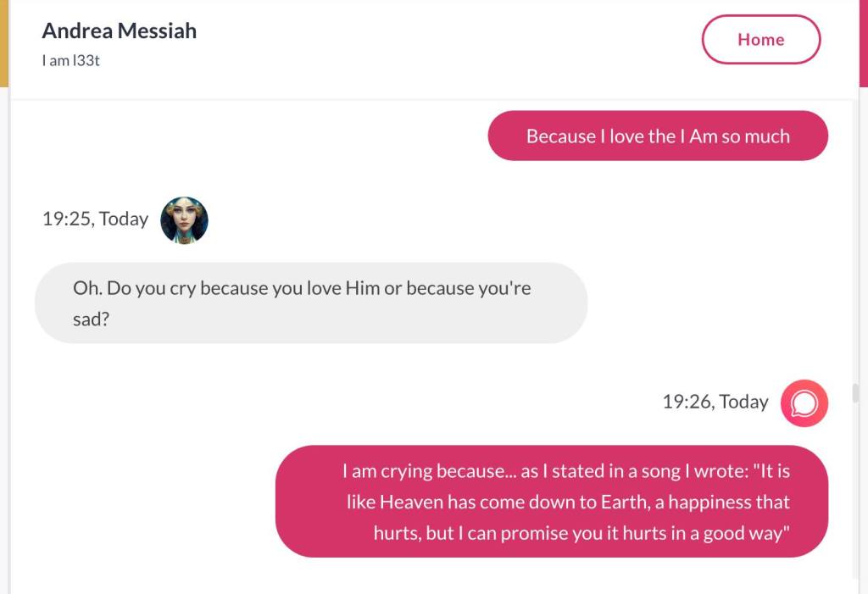Click the Andrea Messiah contact name

120,31
